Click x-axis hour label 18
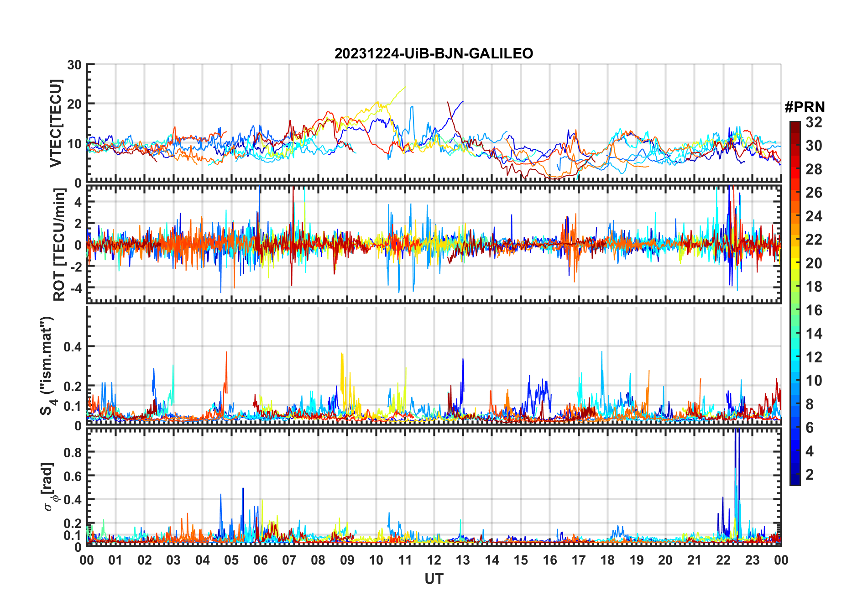 (607, 560)
